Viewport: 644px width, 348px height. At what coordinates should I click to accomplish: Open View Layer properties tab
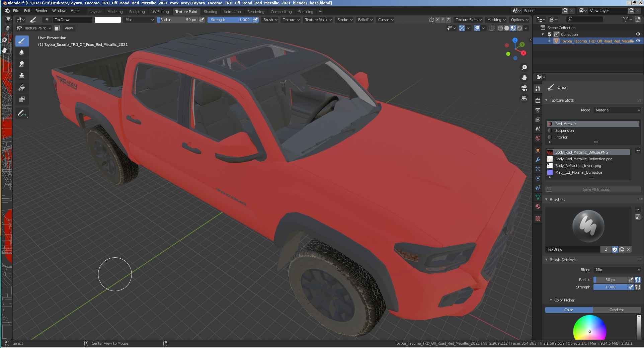click(538, 119)
